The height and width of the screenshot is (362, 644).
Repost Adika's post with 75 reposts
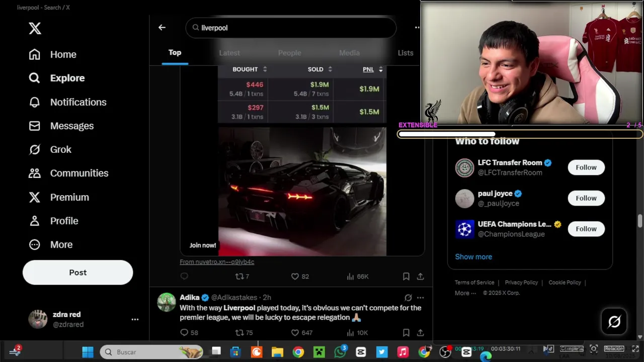pos(244,333)
